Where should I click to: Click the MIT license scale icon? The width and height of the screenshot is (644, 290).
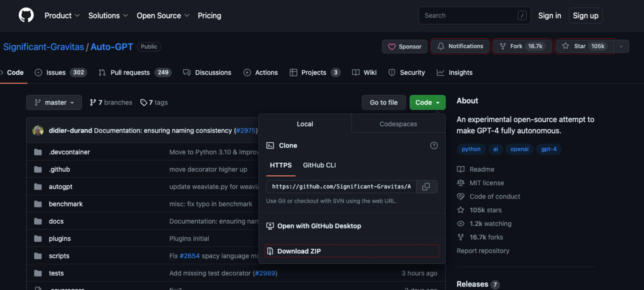(x=460, y=183)
